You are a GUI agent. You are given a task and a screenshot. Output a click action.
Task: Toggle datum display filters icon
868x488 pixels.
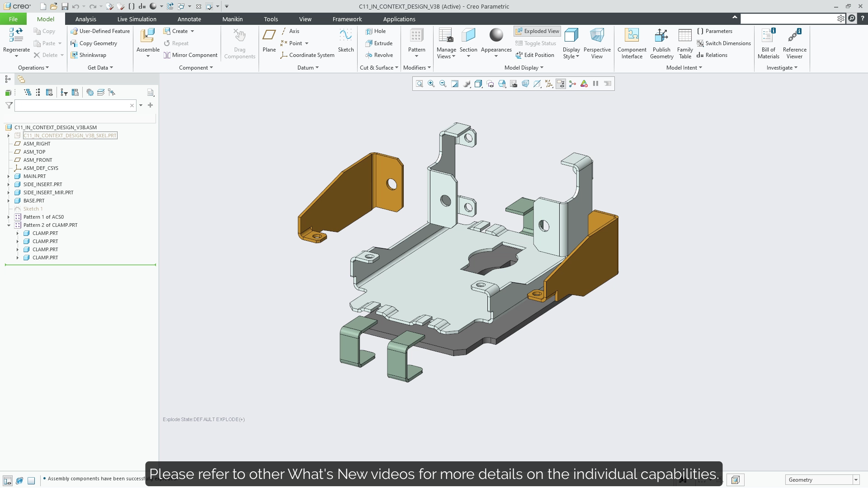[549, 84]
